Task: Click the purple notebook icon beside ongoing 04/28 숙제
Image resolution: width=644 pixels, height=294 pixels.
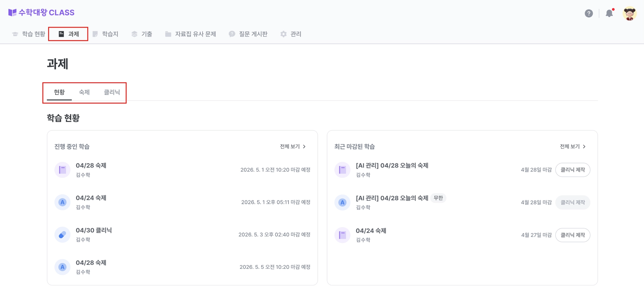Action: tap(62, 170)
